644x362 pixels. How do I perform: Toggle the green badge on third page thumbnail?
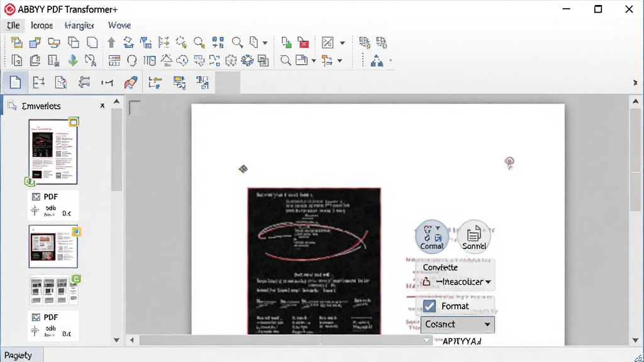tap(76, 279)
